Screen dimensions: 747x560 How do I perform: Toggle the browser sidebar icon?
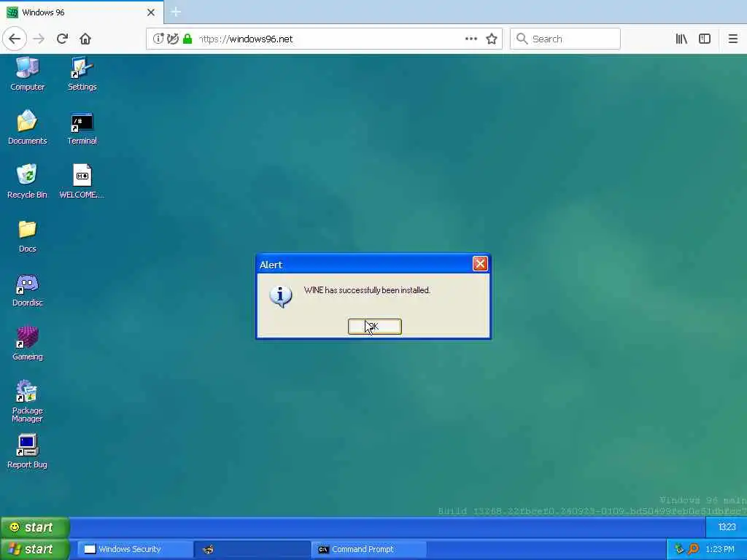[x=705, y=39]
